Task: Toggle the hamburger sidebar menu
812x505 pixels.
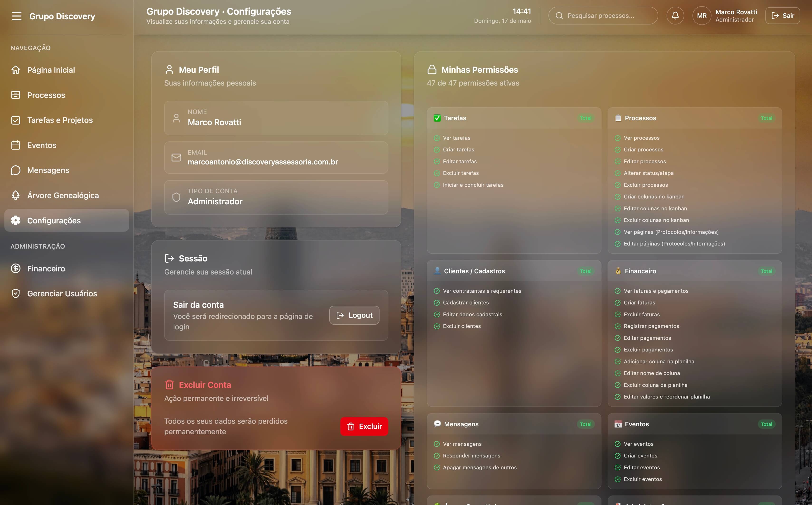Action: point(16,16)
